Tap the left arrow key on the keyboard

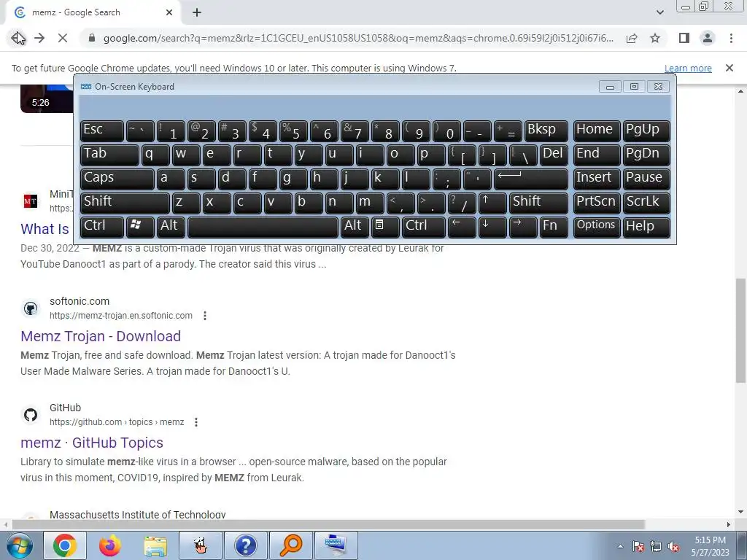(x=462, y=227)
